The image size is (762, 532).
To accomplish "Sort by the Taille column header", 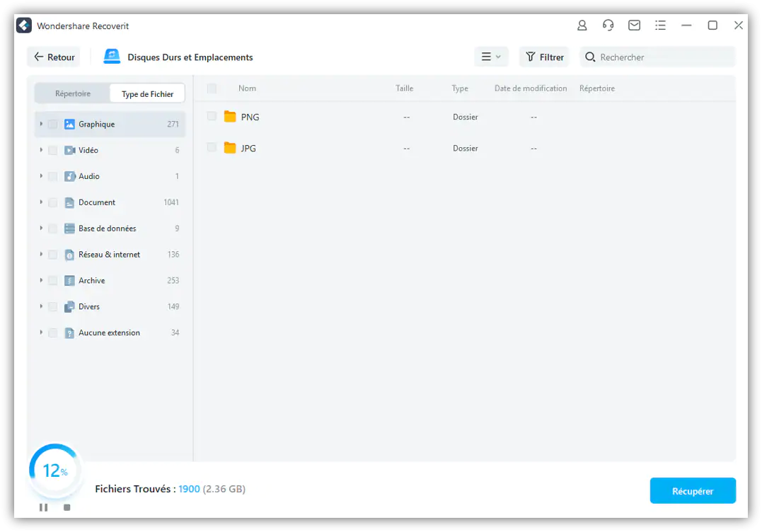I will 404,88.
